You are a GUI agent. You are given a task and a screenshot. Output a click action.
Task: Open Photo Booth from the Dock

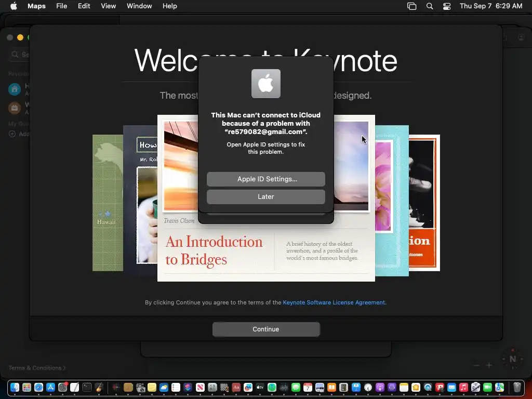(440, 387)
